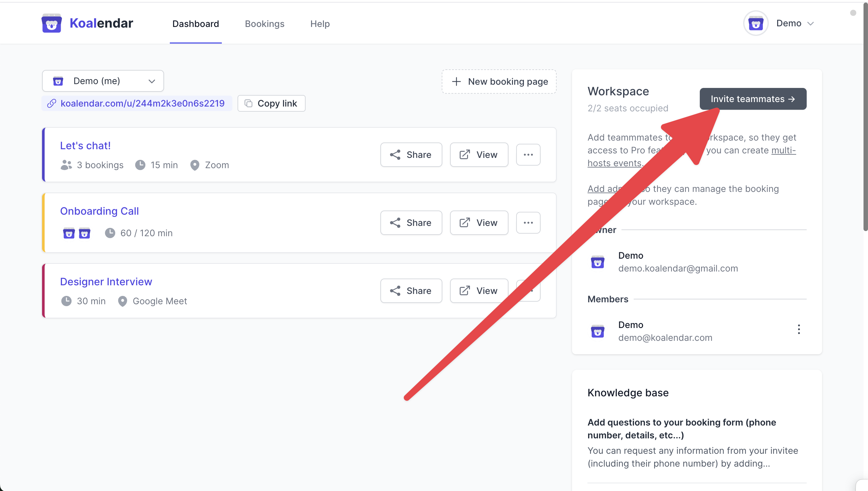Click clock icon beside 60 / 120 min

pyautogui.click(x=110, y=233)
